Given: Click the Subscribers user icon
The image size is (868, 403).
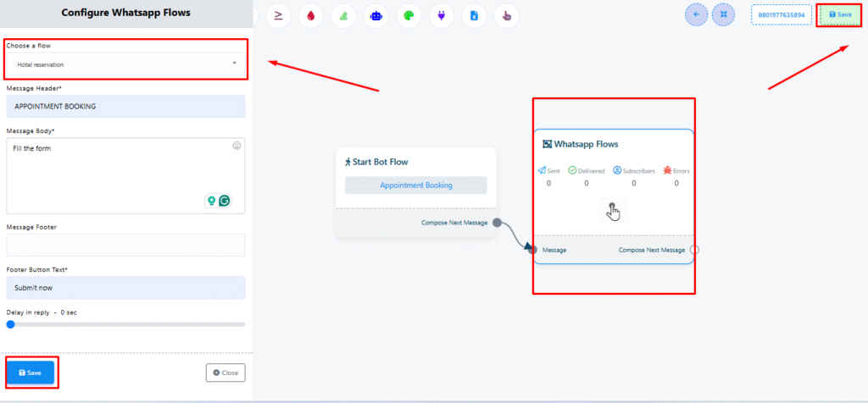Looking at the screenshot, I should click(x=617, y=170).
